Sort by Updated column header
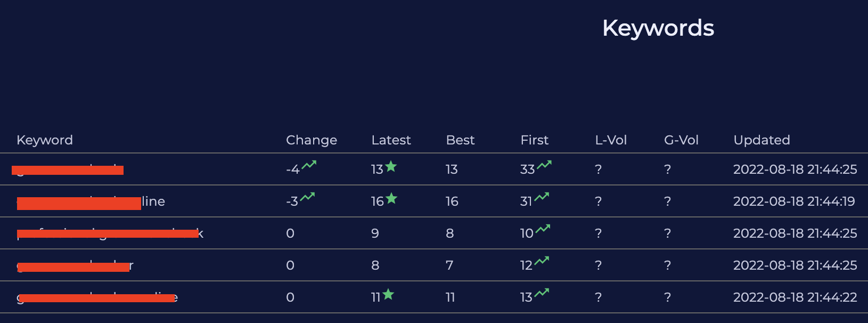Image resolution: width=868 pixels, height=323 pixels. tap(761, 140)
